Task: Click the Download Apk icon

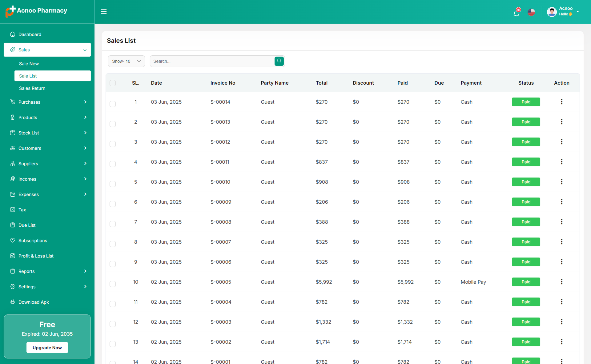Action: [12, 302]
